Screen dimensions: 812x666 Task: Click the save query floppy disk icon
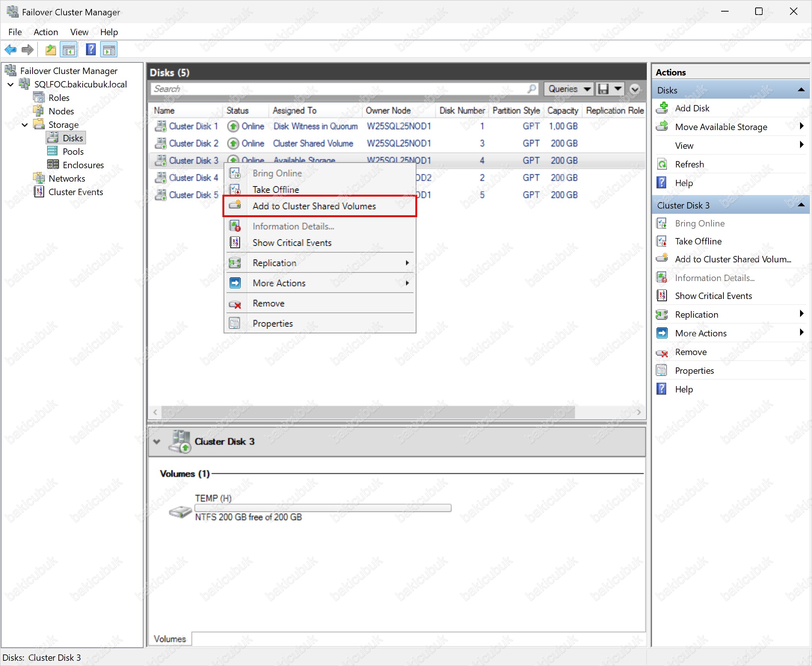click(603, 89)
